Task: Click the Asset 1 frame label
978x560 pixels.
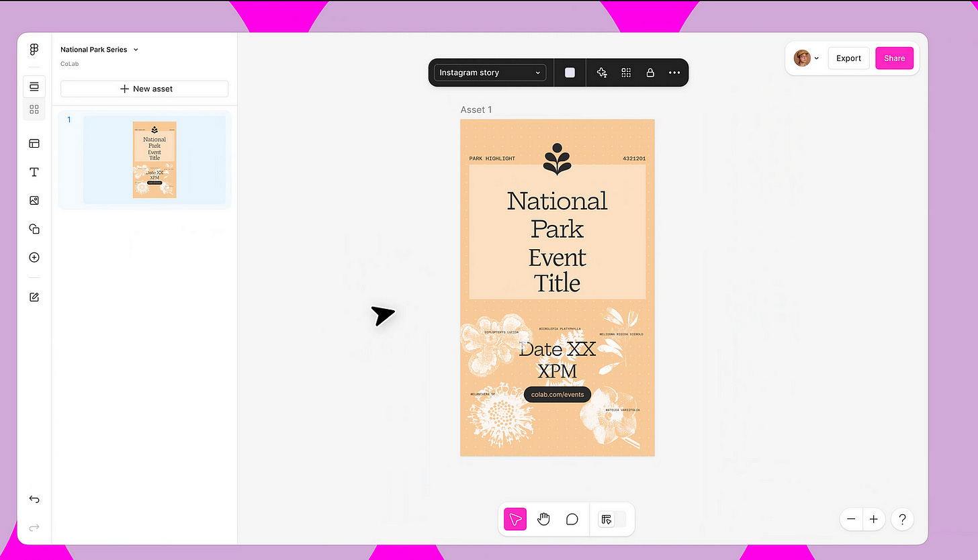Action: pyautogui.click(x=476, y=109)
